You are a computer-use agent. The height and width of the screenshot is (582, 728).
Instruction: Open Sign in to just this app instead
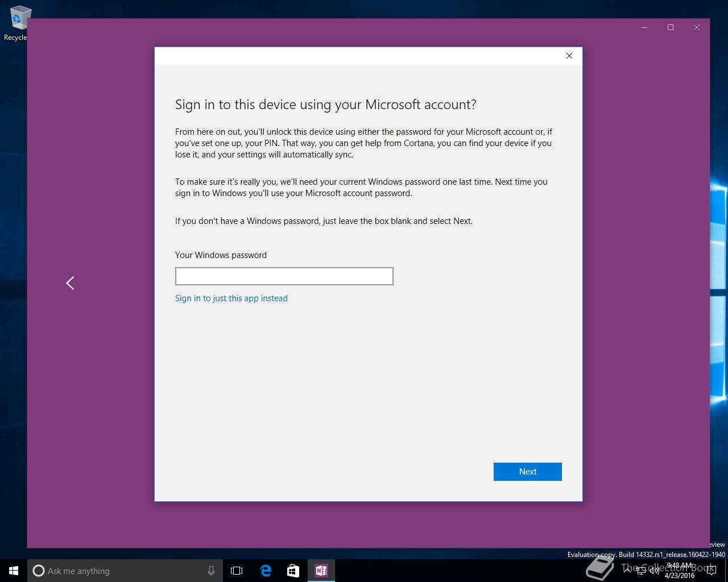pyautogui.click(x=231, y=298)
